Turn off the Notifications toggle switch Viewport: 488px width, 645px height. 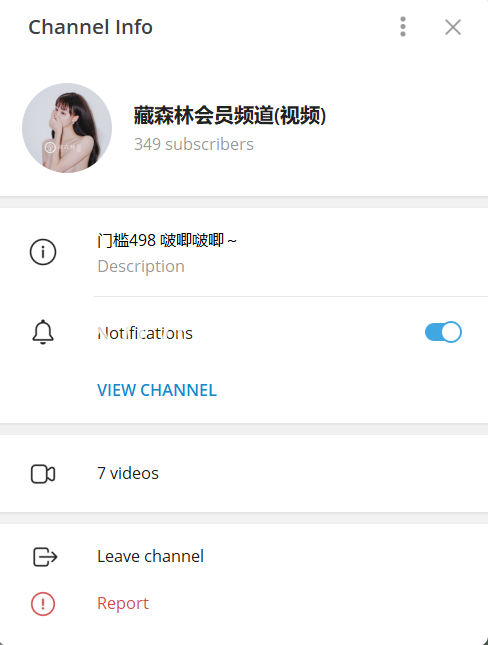coord(443,332)
